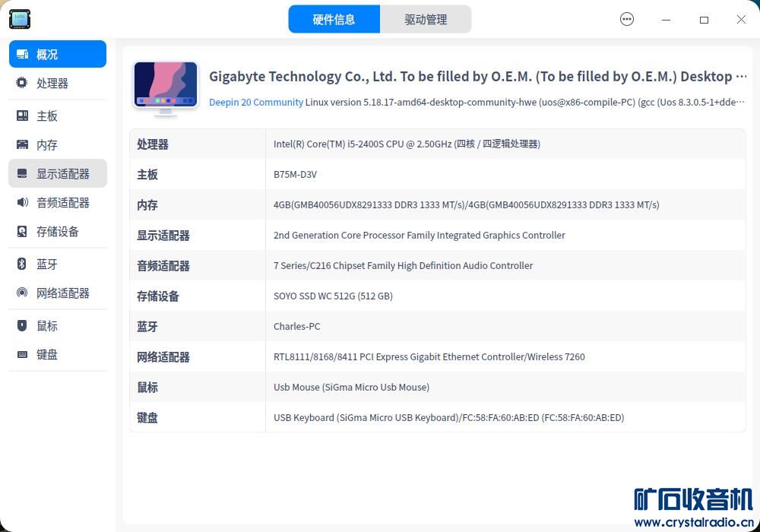Select the 7 Series/C216 Chipset audio controller value
This screenshot has width=760, height=532.
[x=404, y=265]
